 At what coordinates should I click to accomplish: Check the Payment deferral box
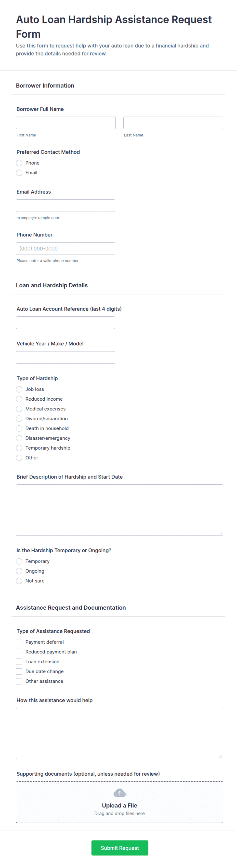click(19, 642)
